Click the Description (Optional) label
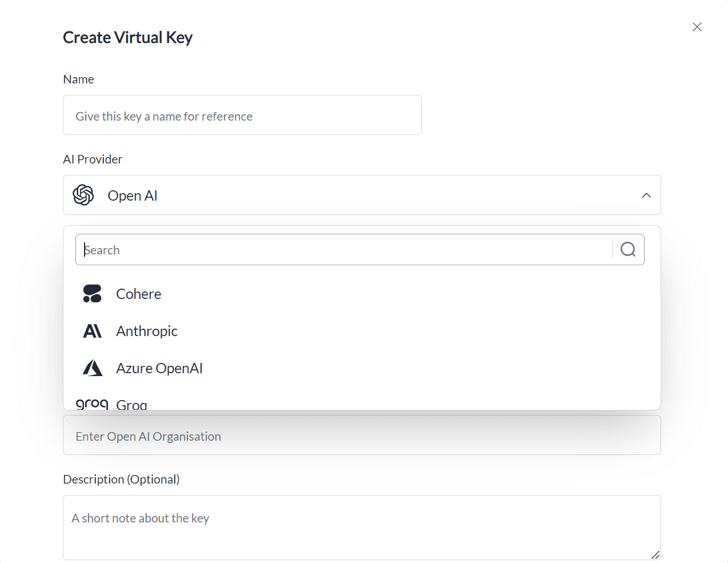The height and width of the screenshot is (563, 728). 121,479
